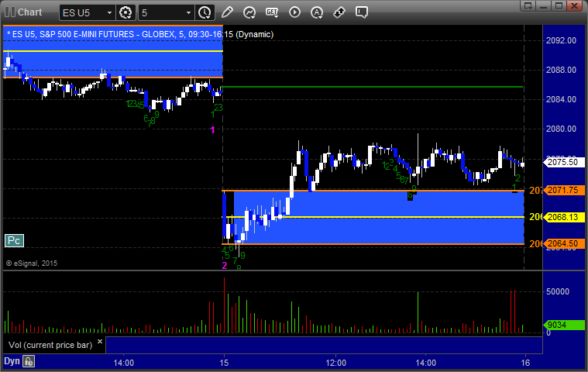This screenshot has height=372, width=588.
Task: Click the green horizontal line at 2085
Action: (373, 87)
